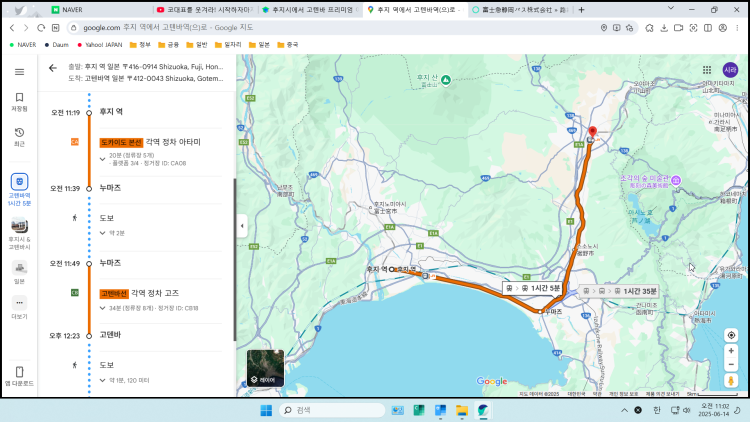Open the Google account avatar
This screenshot has height=422, width=750.
pos(730,70)
